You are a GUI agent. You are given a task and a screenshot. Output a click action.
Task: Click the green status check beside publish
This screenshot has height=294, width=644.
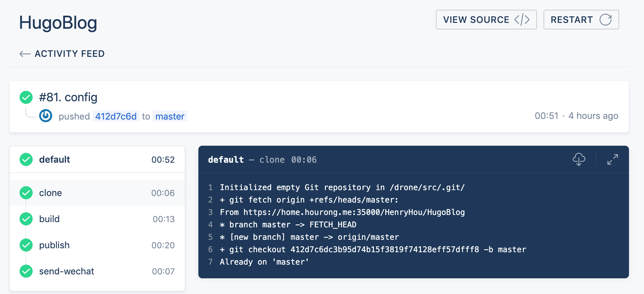tap(26, 245)
